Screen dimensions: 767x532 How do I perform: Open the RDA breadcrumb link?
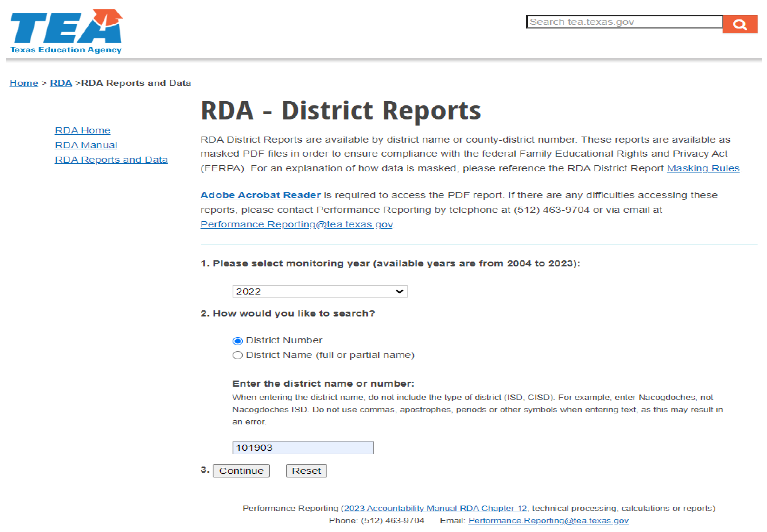click(x=61, y=83)
